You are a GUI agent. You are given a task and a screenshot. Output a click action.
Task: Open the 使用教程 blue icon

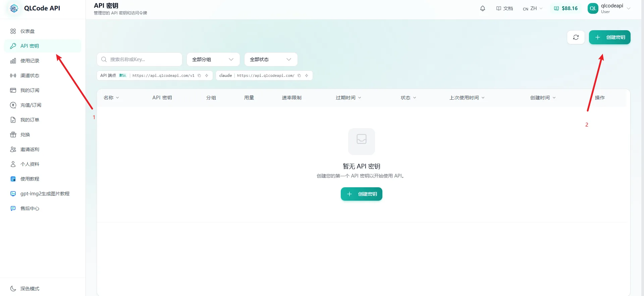pos(13,179)
